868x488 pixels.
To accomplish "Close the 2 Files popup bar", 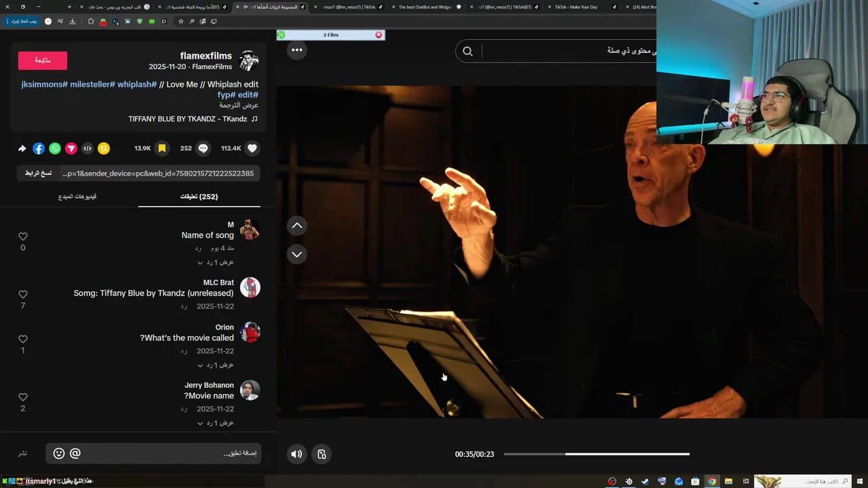I will (x=378, y=35).
